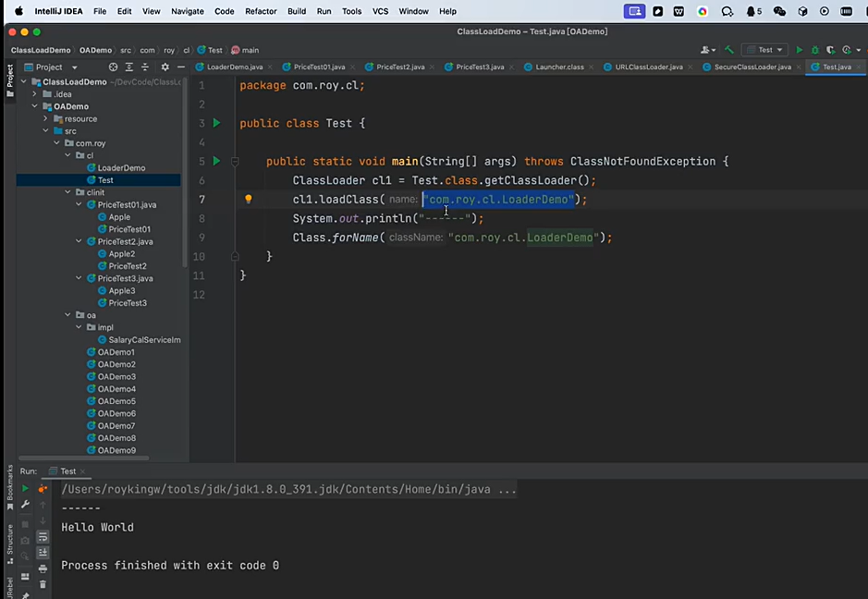Open the Refactor menu

click(261, 11)
